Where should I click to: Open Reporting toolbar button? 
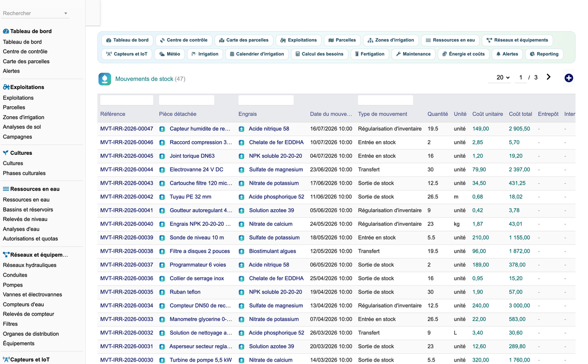click(x=544, y=54)
